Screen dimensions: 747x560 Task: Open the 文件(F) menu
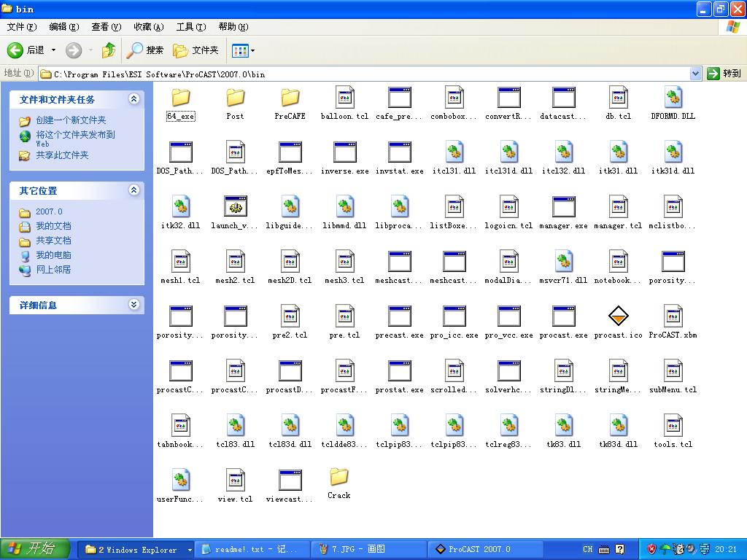point(22,27)
